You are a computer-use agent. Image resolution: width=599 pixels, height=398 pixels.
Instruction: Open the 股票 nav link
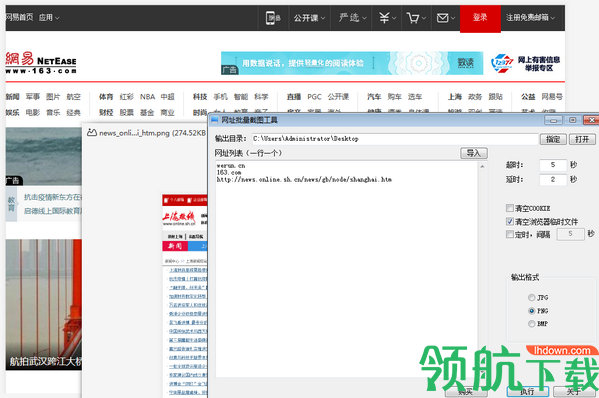pyautogui.click(x=126, y=112)
